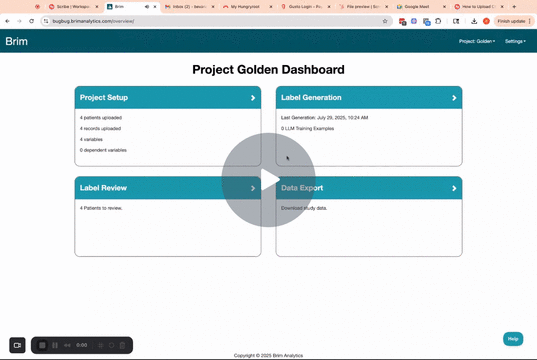Click the "4 Patients to review." text
This screenshot has width=537, height=360.
[x=101, y=208]
